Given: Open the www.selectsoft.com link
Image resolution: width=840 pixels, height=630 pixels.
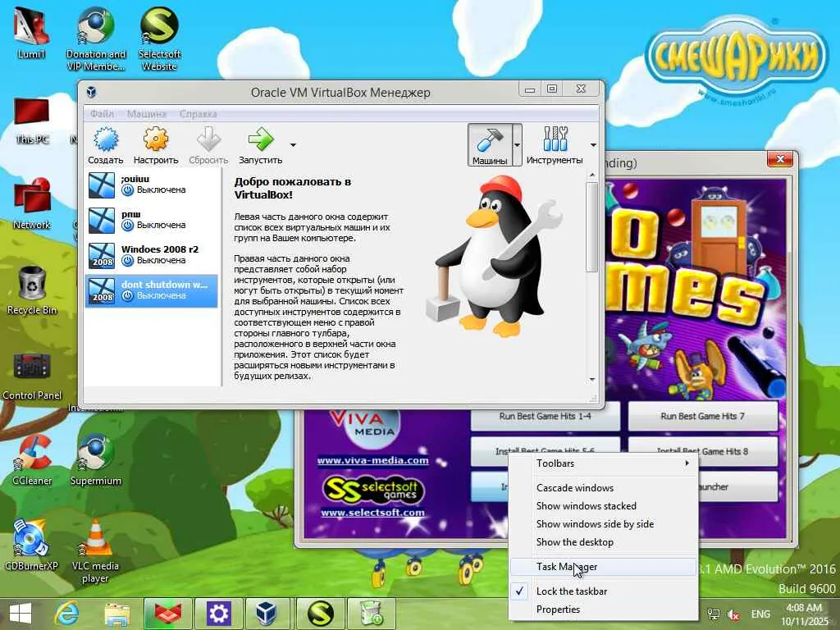Looking at the screenshot, I should [373, 513].
